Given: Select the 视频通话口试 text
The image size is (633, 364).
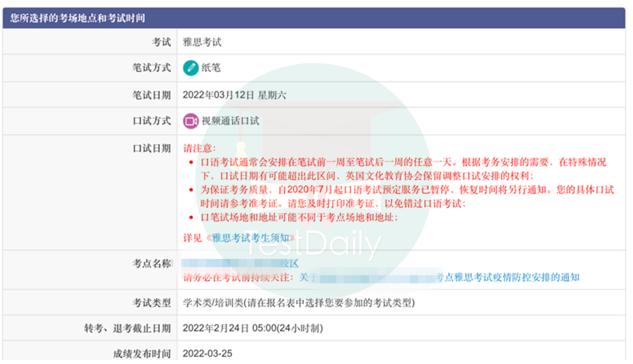Looking at the screenshot, I should [x=231, y=121].
